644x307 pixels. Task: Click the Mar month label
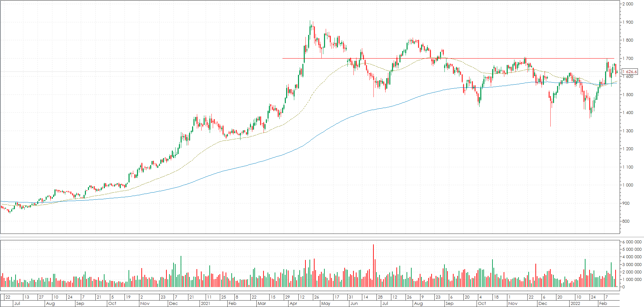coord(262,304)
